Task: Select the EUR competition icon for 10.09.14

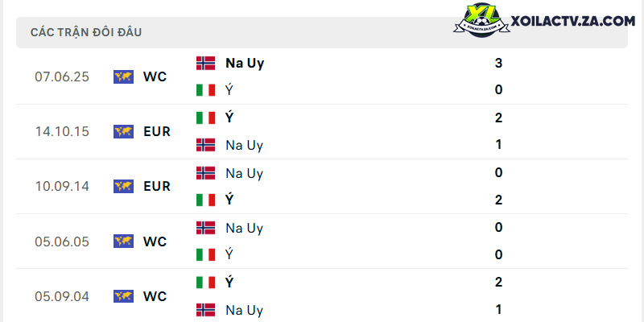Action: pos(123,187)
